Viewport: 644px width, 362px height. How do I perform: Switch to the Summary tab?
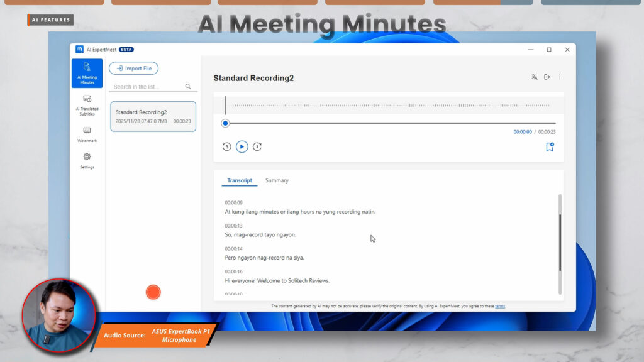click(277, 180)
